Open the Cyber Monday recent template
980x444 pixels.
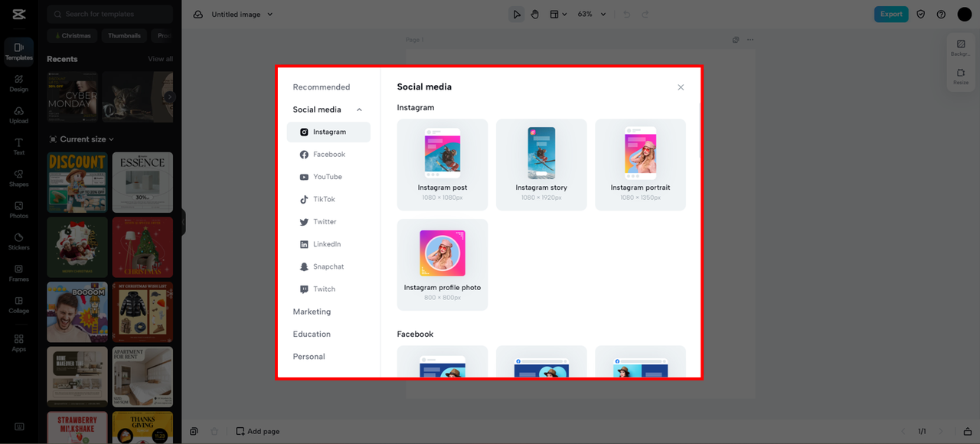click(x=73, y=97)
